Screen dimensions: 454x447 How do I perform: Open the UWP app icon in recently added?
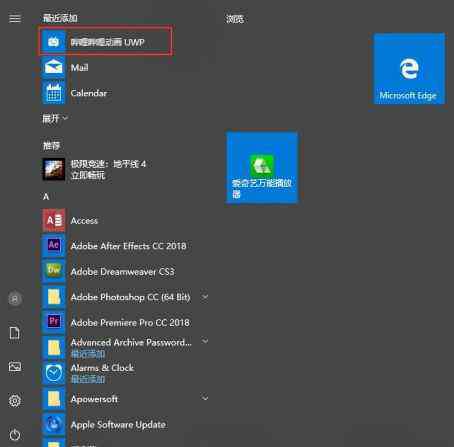tap(53, 42)
